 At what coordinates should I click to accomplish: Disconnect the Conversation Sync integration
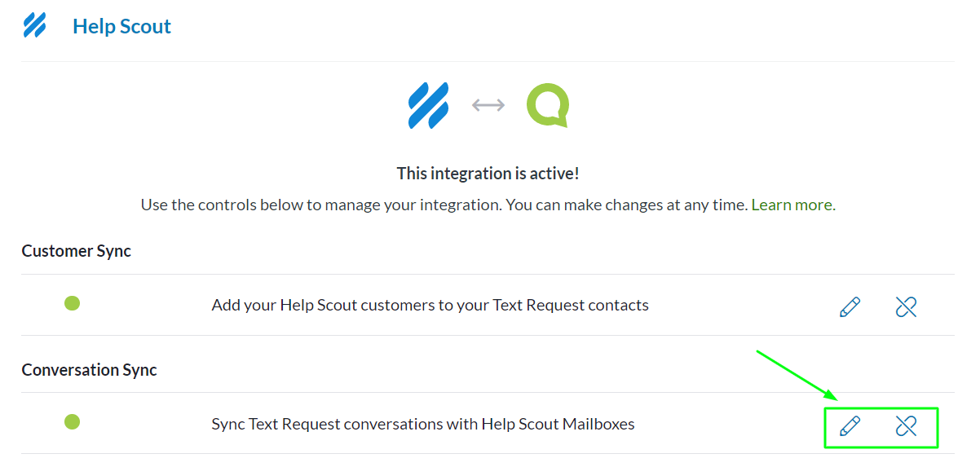click(x=906, y=425)
